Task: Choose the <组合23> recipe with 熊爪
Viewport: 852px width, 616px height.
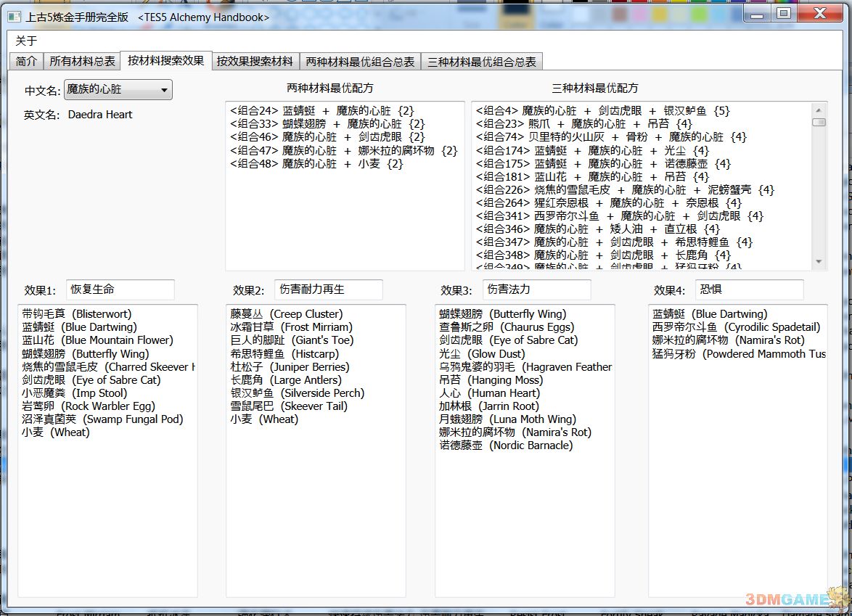Action: pyautogui.click(x=584, y=124)
